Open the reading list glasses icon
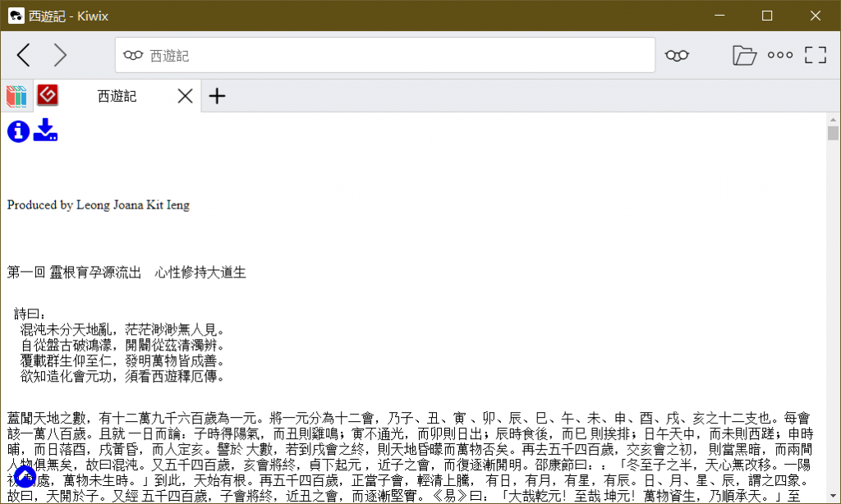 (x=677, y=55)
